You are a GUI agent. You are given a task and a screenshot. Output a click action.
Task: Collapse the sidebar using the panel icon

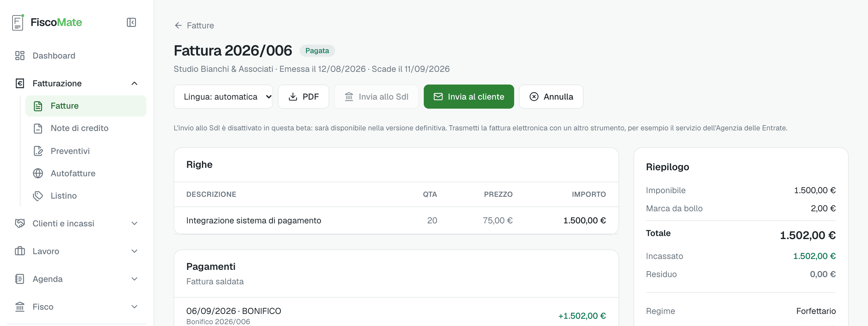(131, 22)
